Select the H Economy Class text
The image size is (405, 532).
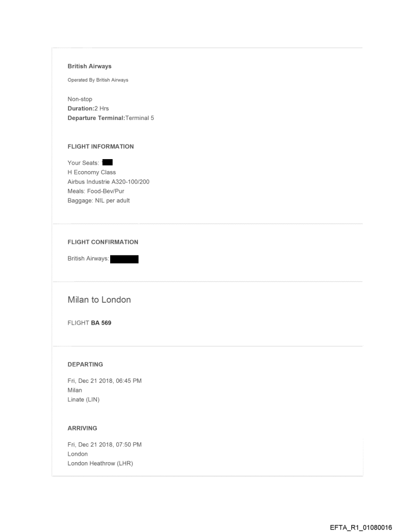click(92, 172)
